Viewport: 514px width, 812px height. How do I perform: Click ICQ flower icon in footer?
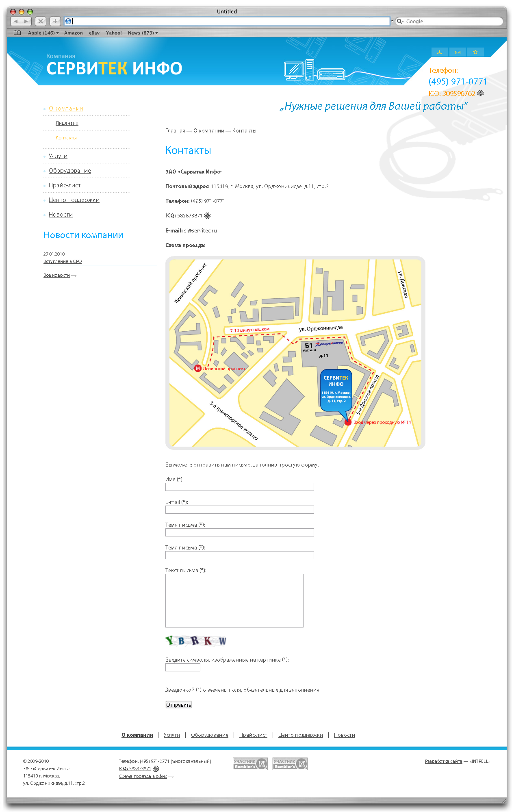(x=156, y=769)
